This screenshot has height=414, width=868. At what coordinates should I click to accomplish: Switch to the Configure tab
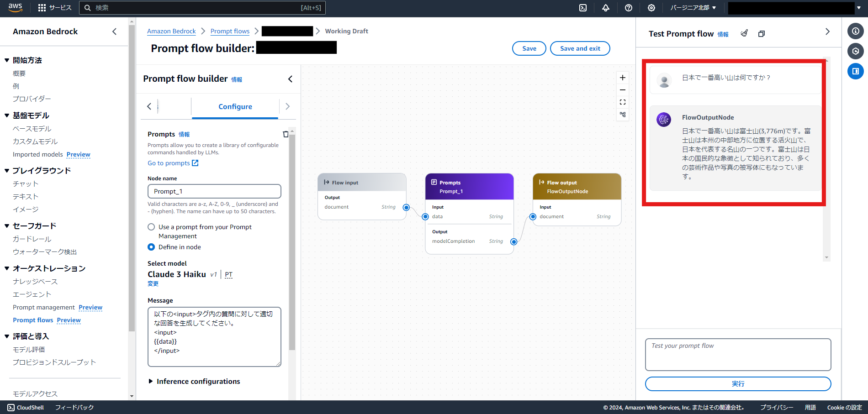tap(235, 107)
